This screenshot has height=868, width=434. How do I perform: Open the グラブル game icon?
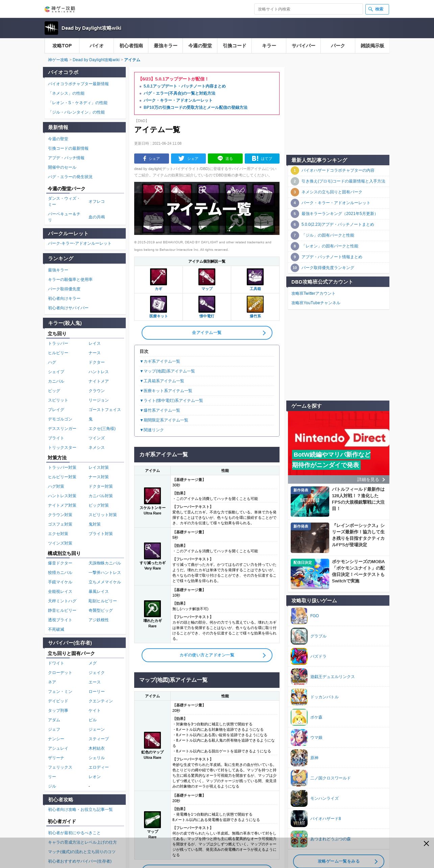point(299,636)
